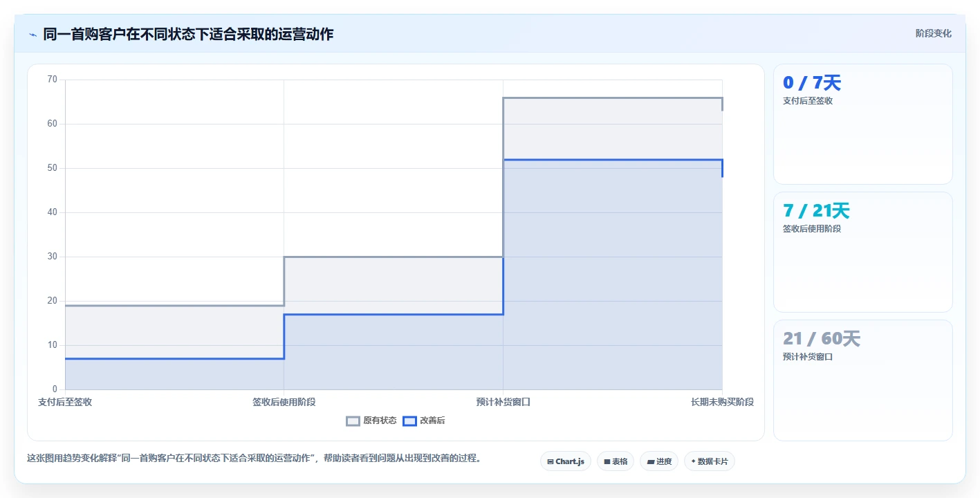
Task: Click the 数据卡片 tag
Action: [709, 461]
